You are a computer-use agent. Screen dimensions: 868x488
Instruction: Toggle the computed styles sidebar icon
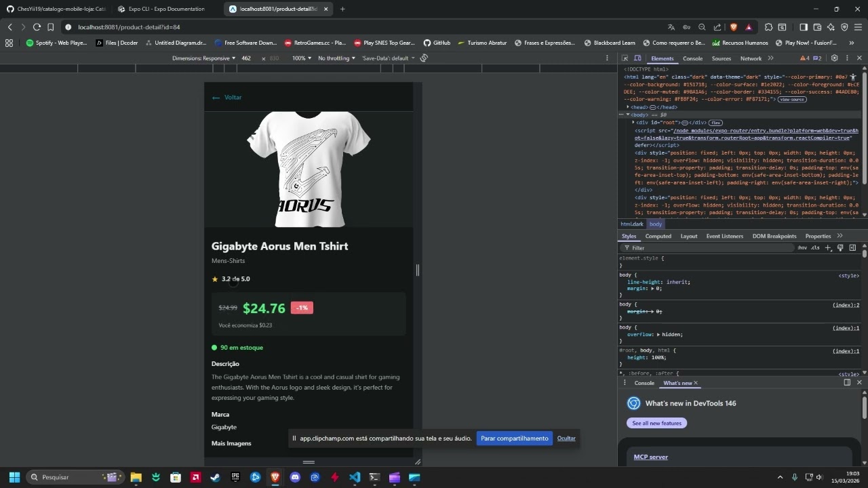click(852, 248)
